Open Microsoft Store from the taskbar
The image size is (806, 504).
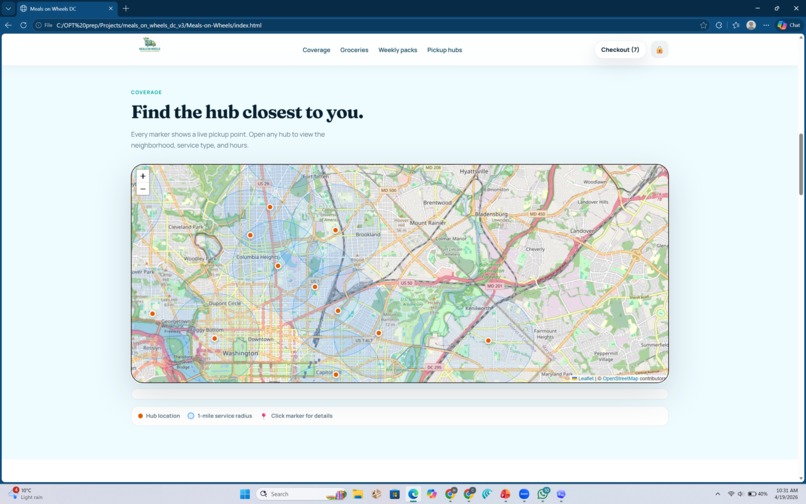[394, 494]
